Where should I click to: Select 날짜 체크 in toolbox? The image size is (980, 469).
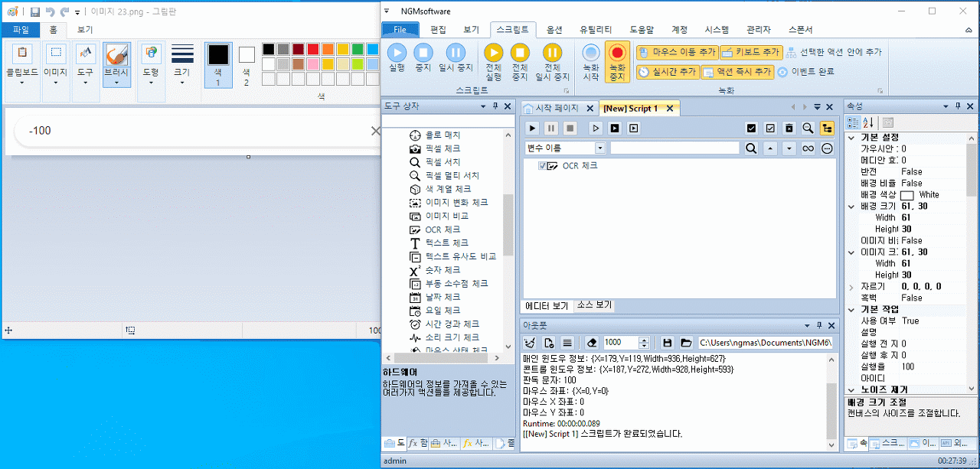443,297
